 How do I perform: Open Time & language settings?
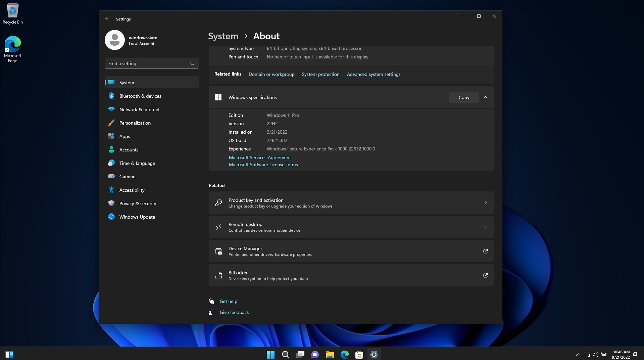tap(152, 163)
